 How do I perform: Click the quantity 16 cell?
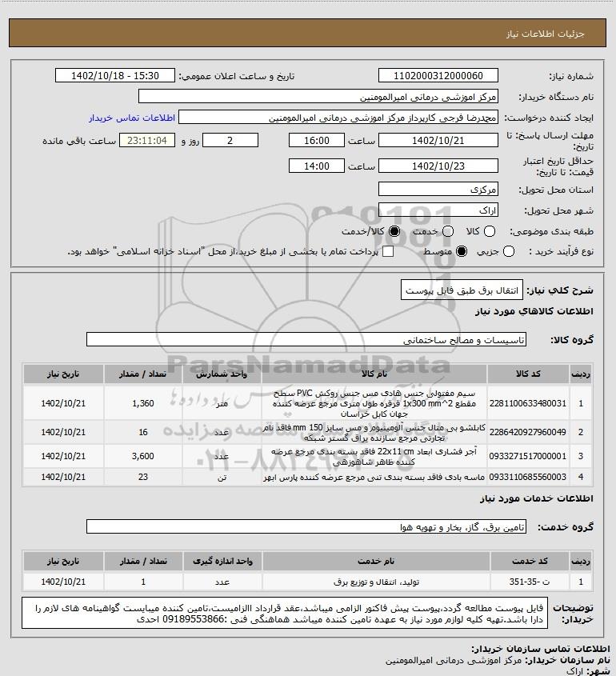143,432
